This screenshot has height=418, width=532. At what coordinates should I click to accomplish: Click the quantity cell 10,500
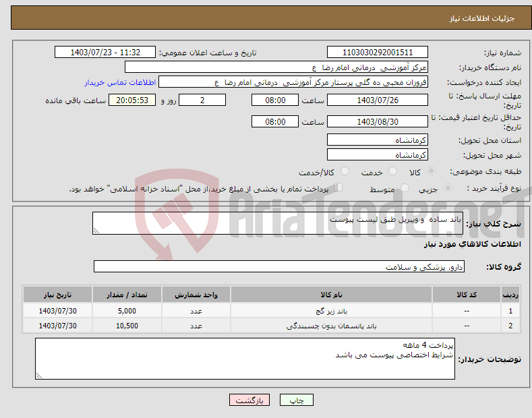[127, 326]
